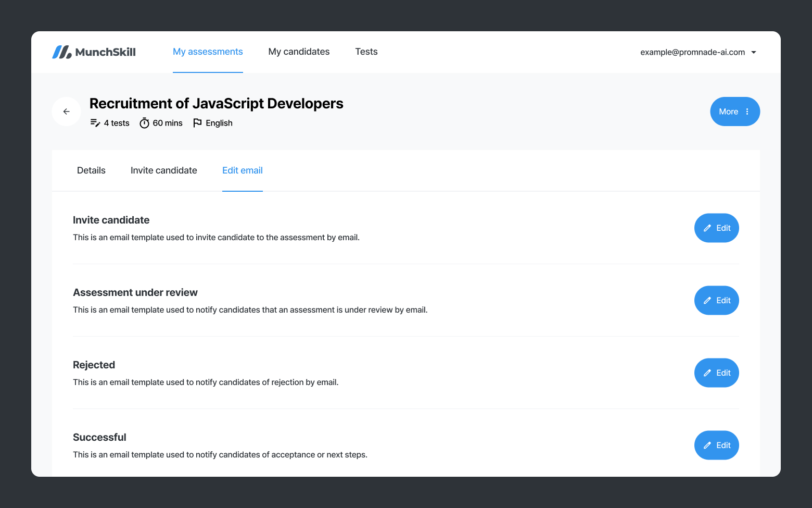Go back using the arrow button
This screenshot has width=812, height=508.
pos(67,111)
